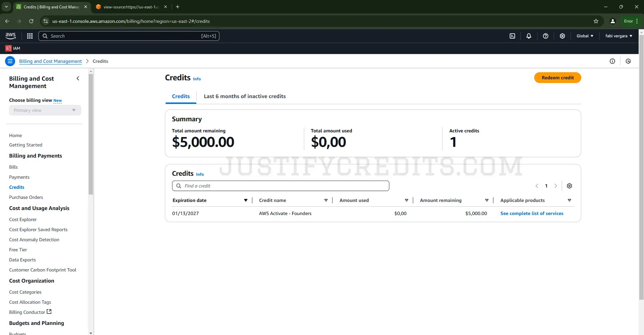Switch to Last 6 months of inactive credits tab
This screenshot has width=644, height=335.
coord(245,96)
